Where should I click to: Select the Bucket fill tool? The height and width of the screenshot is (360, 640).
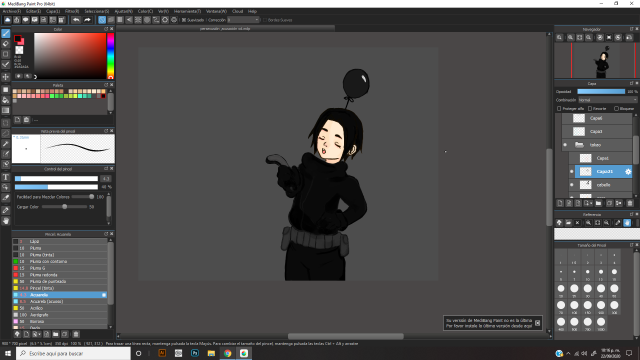[x=6, y=100]
